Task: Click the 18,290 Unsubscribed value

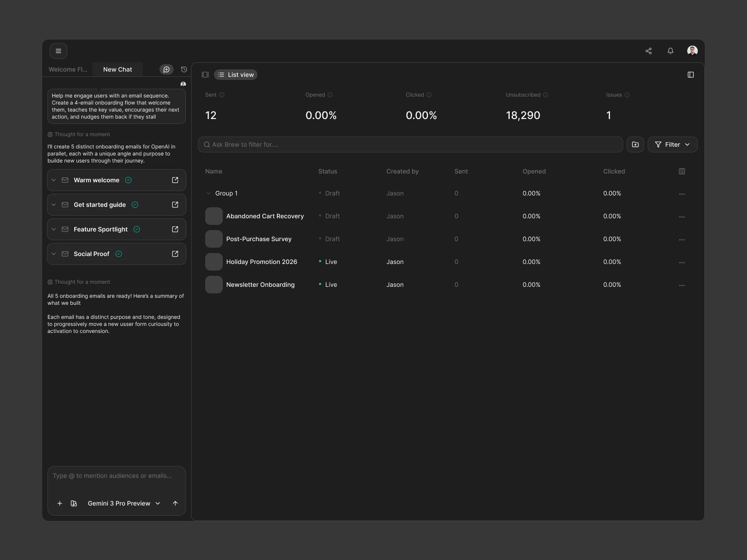Action: click(523, 116)
